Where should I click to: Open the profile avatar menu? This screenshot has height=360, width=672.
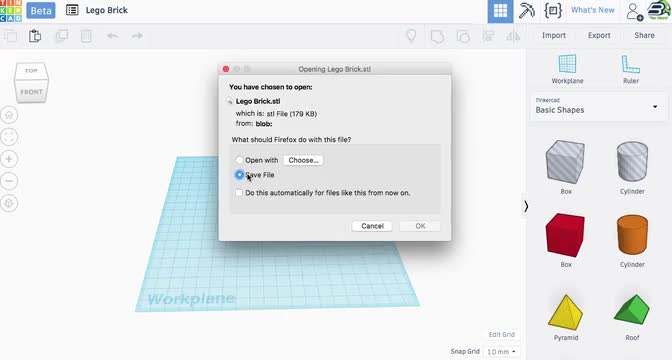(x=659, y=10)
